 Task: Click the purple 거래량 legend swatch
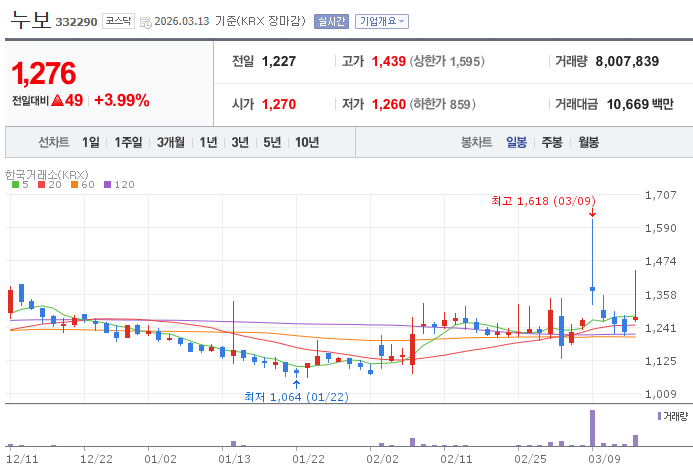659,416
